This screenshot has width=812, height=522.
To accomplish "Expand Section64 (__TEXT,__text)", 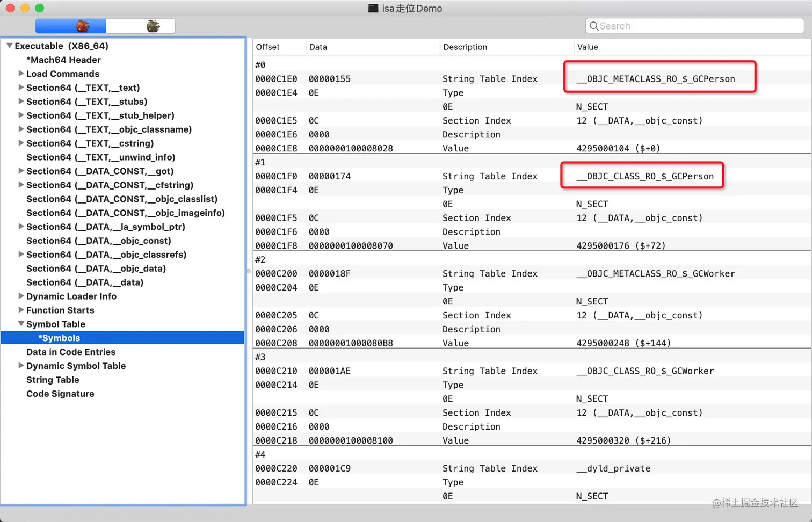I will 21,88.
